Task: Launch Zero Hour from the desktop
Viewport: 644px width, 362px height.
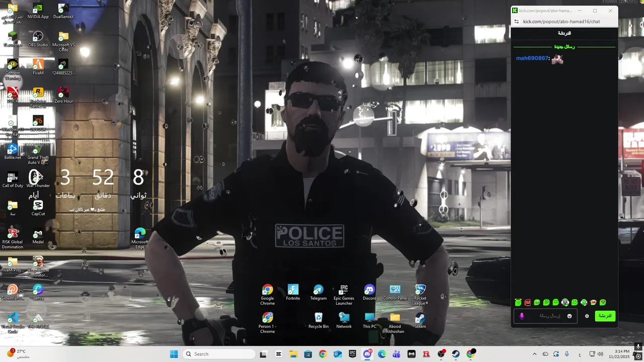Action: click(63, 96)
